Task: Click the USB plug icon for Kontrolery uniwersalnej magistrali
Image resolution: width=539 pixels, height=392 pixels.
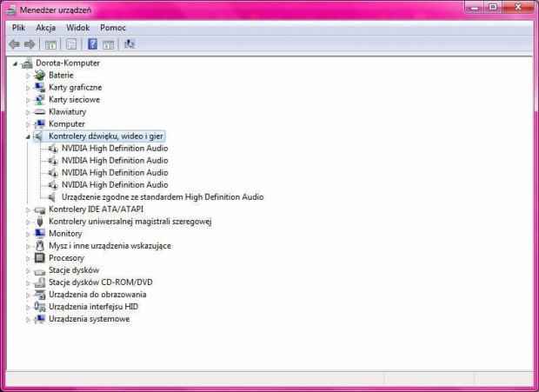Action: tap(40, 222)
